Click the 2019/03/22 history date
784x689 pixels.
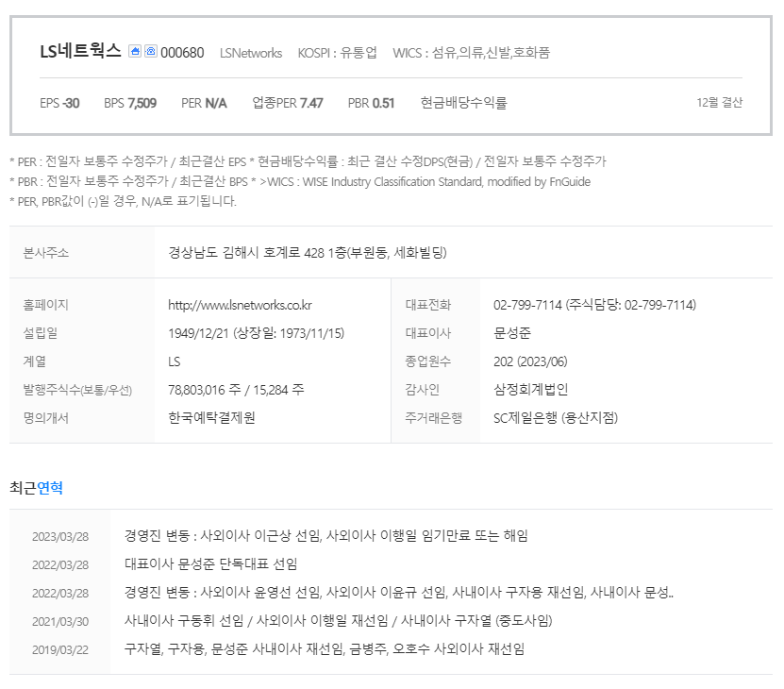[60, 650]
